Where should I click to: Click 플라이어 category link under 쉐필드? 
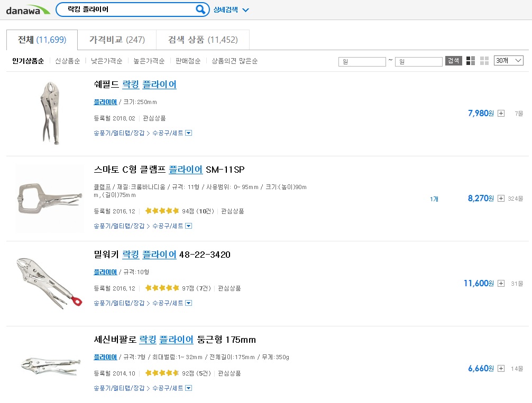105,102
